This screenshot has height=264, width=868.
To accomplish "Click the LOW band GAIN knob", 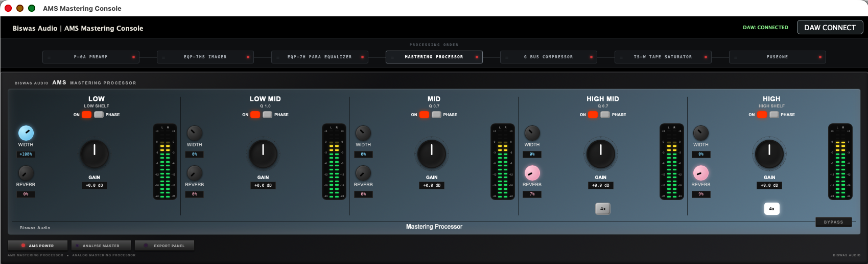I will (x=95, y=153).
